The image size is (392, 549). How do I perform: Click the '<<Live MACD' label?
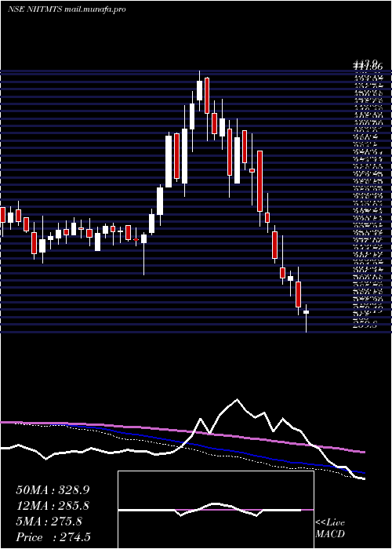point(330,528)
